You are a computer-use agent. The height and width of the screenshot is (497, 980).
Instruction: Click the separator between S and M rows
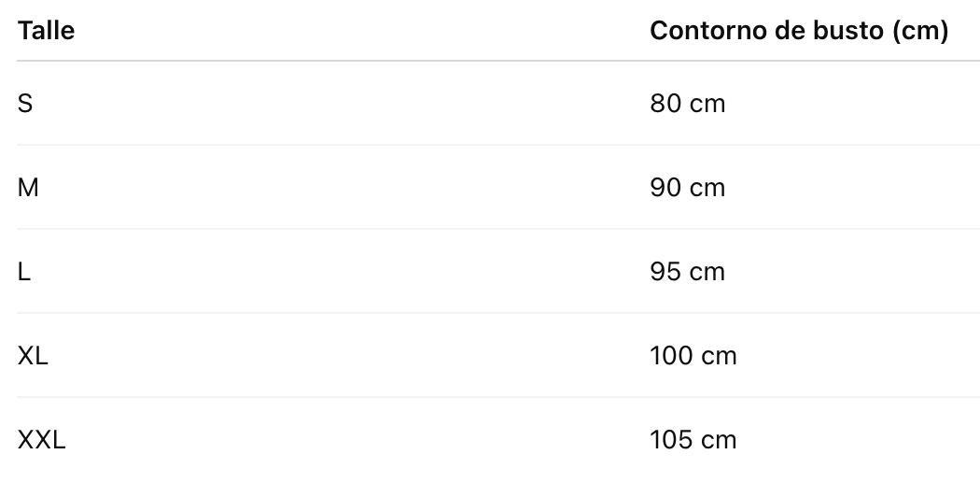coord(498,145)
